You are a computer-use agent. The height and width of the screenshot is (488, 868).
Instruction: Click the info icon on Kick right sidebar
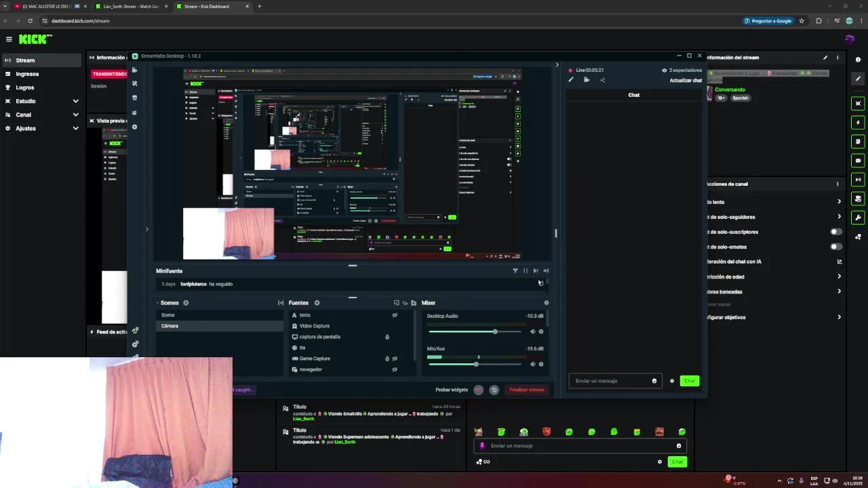858,60
